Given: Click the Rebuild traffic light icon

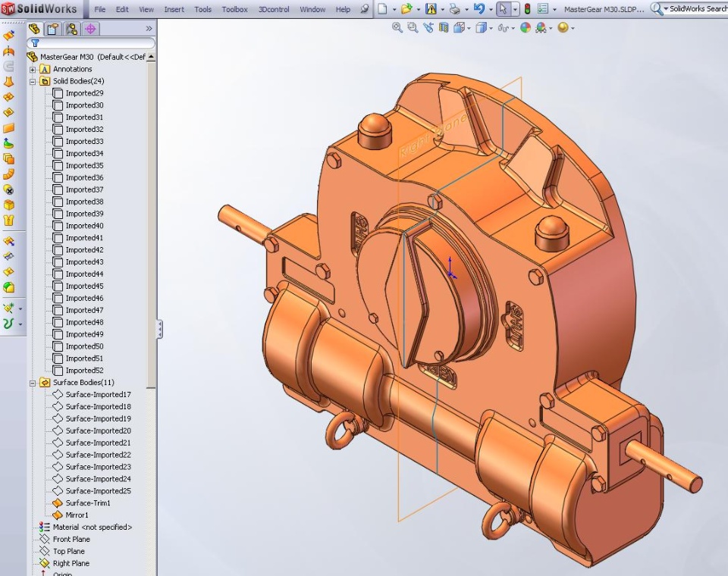Looking at the screenshot, I should point(528,9).
